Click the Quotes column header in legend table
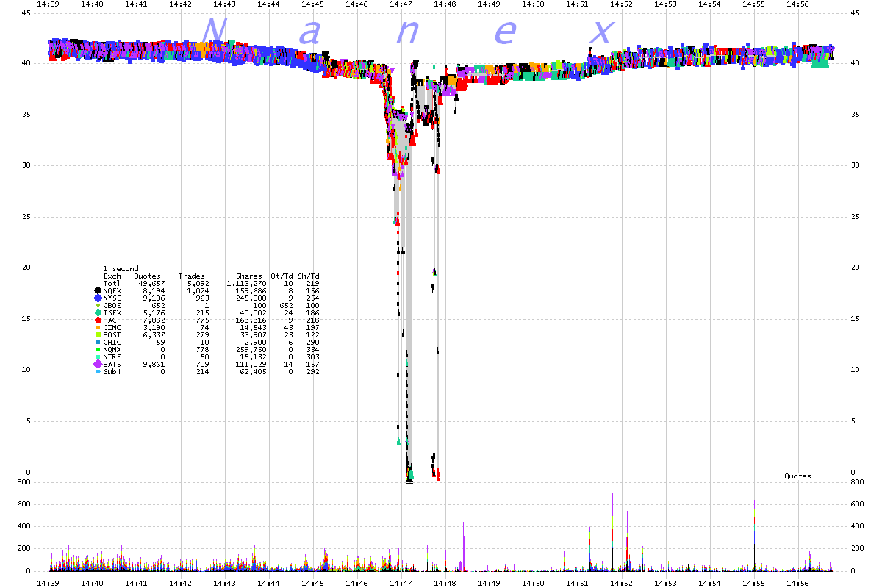 (147, 276)
